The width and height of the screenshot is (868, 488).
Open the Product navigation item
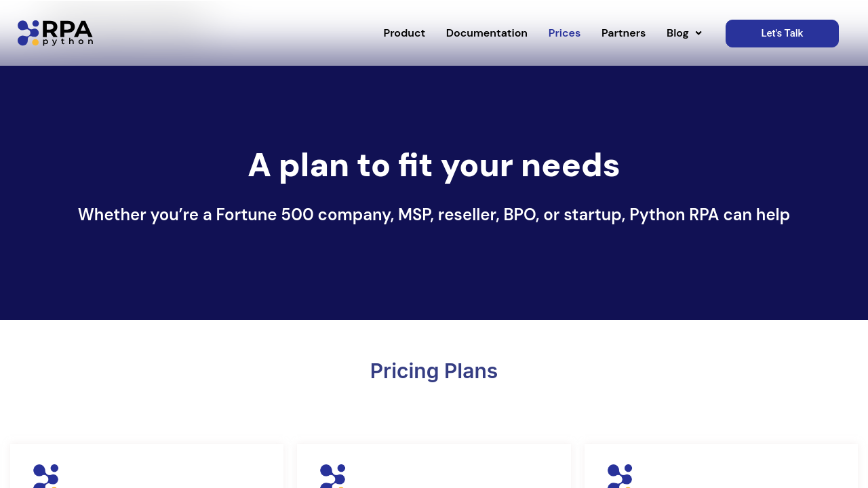[x=404, y=33]
